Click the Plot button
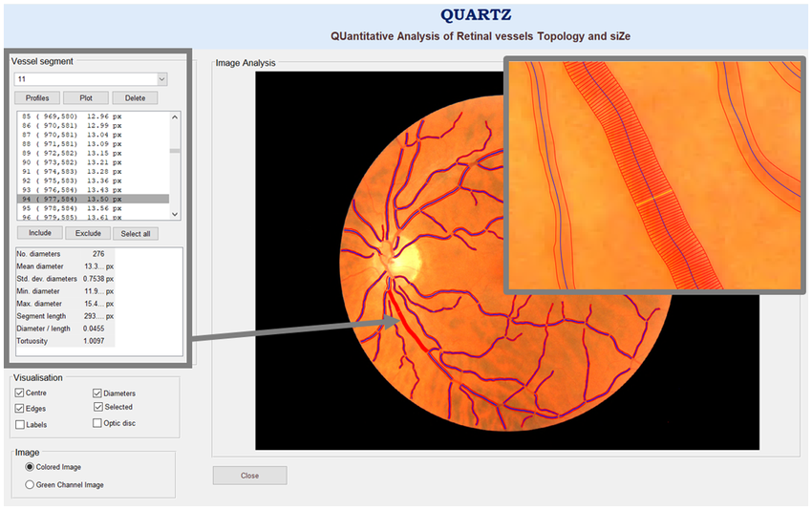Screen dimensions: 812x510 pos(86,97)
